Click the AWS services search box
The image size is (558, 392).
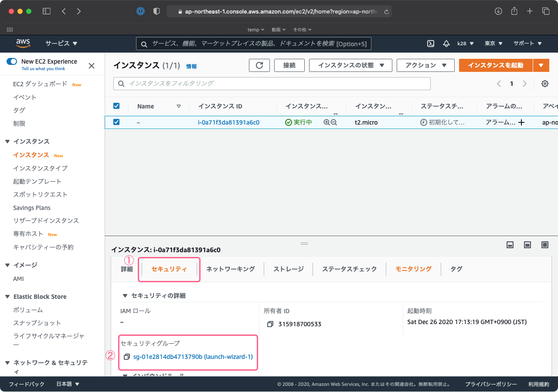tap(254, 44)
